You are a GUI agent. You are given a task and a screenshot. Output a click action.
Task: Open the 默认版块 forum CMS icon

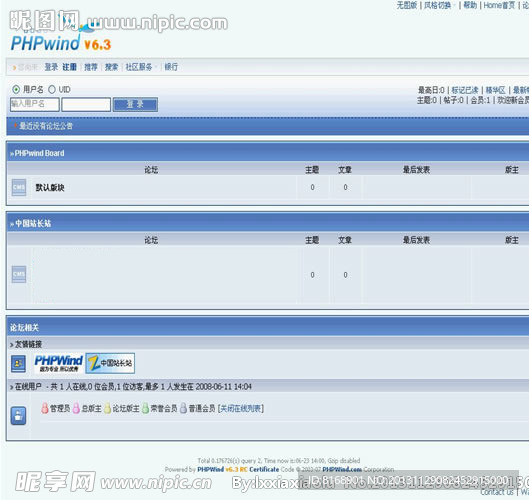(x=19, y=187)
